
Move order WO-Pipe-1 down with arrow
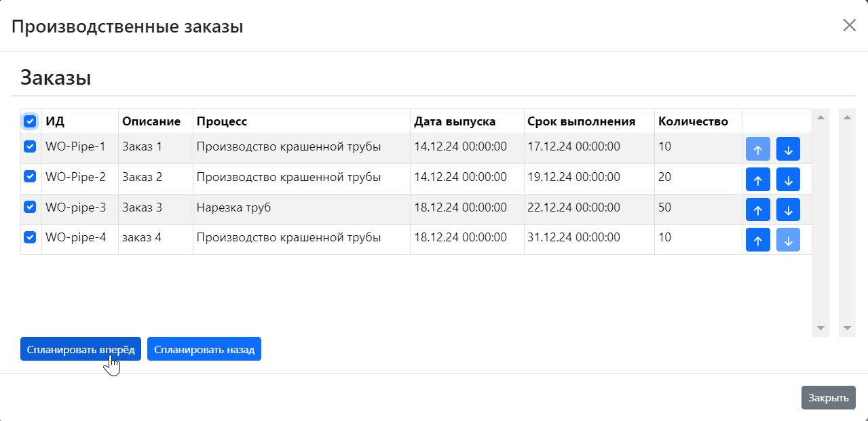pos(788,149)
